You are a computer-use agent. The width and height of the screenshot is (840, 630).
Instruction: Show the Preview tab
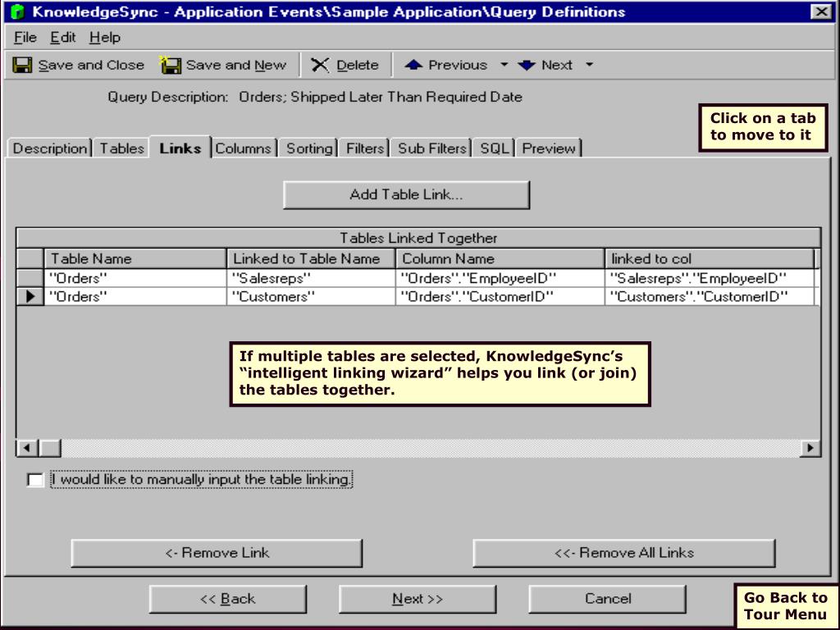tap(549, 148)
